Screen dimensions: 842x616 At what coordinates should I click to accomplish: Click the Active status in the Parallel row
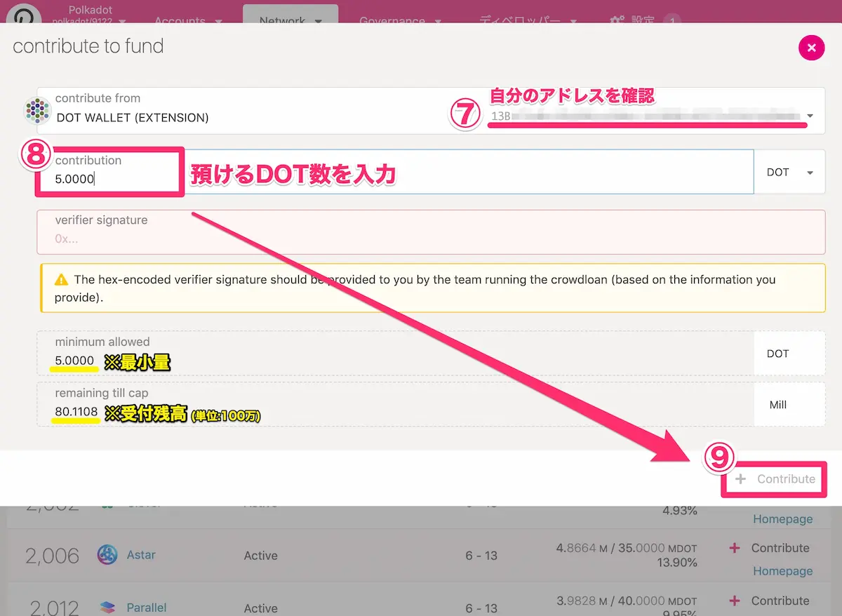coord(260,608)
